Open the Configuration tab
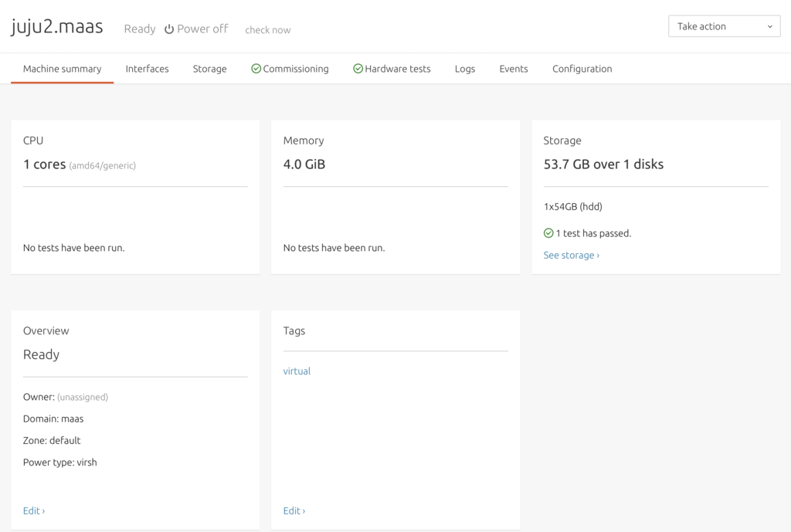Viewport: 791px width, 532px height. [582, 69]
